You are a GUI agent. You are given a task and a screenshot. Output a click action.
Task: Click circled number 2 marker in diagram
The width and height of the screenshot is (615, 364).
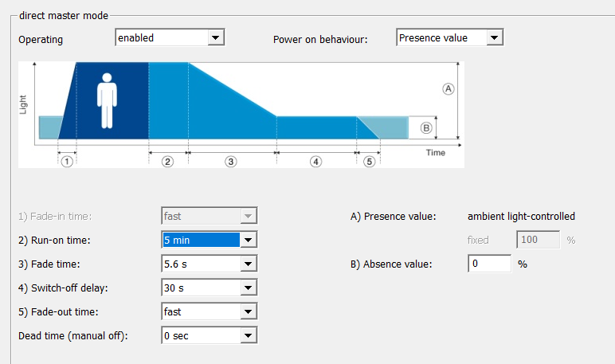pyautogui.click(x=167, y=161)
